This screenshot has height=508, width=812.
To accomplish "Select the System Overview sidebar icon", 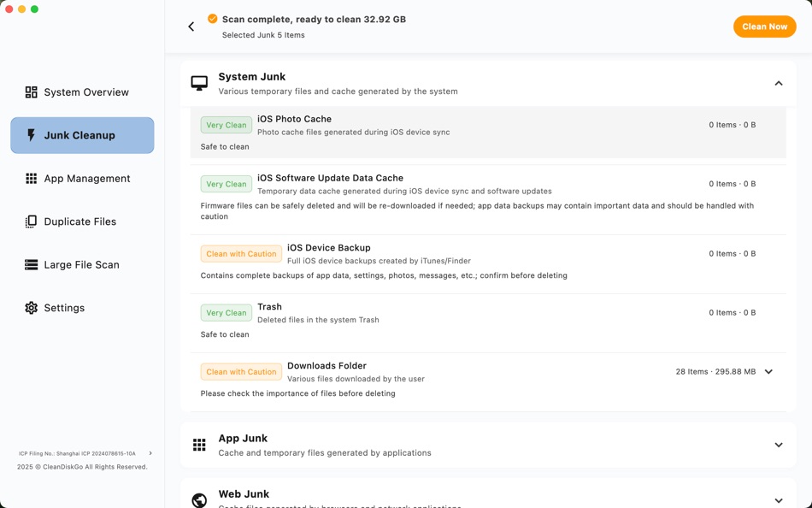I will pyautogui.click(x=32, y=92).
